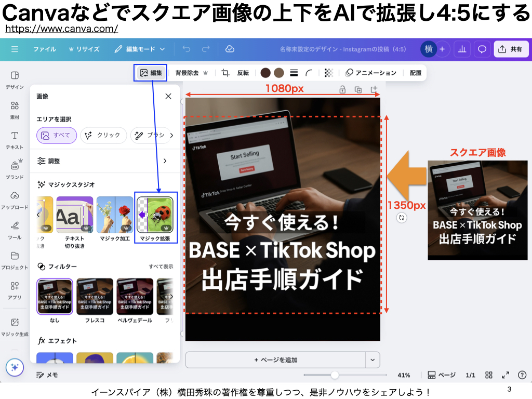Open the マジック生成 sidebar tab
This screenshot has height=399, width=532.
15,327
